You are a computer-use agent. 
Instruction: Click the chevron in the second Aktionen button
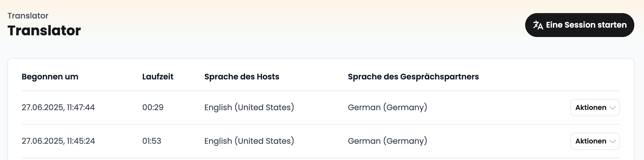pos(613,141)
